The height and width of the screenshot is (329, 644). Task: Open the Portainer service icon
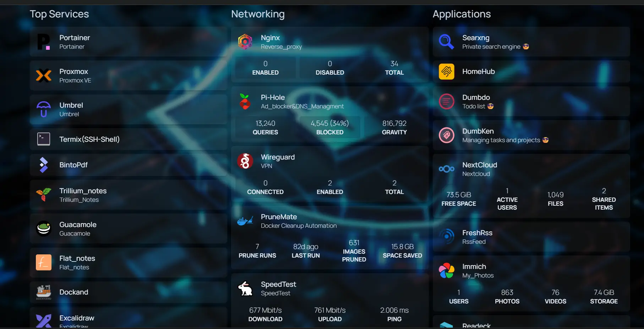tap(44, 42)
